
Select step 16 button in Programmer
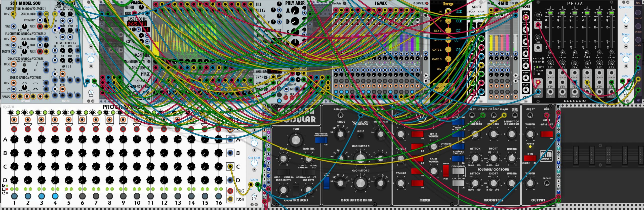tap(219, 196)
